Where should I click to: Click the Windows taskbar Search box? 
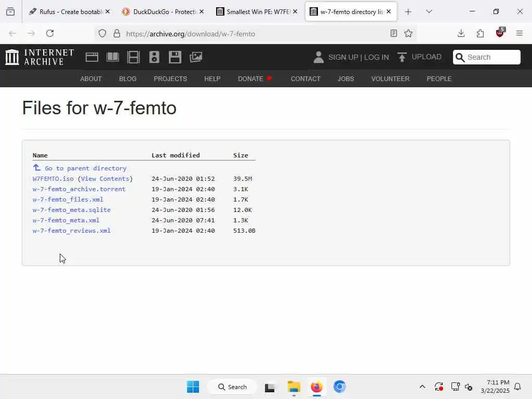point(232,387)
